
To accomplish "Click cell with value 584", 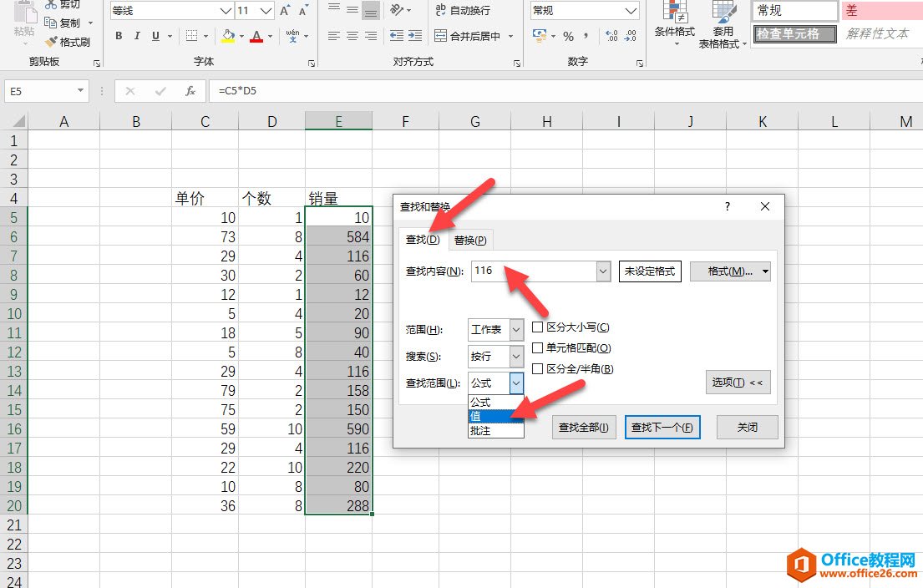I will [x=338, y=236].
